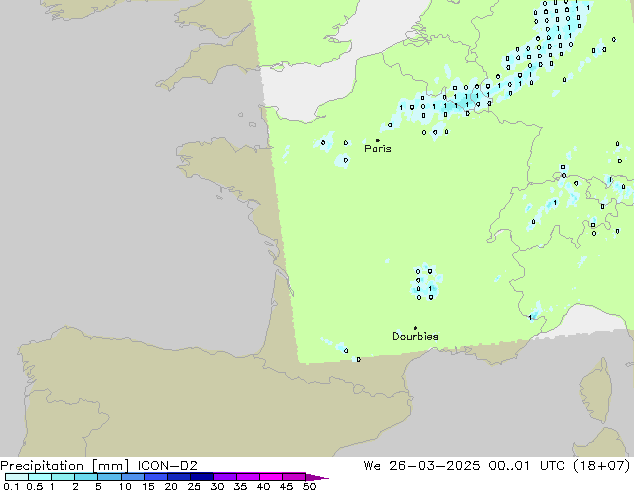Pick the legend swatch between 0.5 and 1

coord(40,477)
